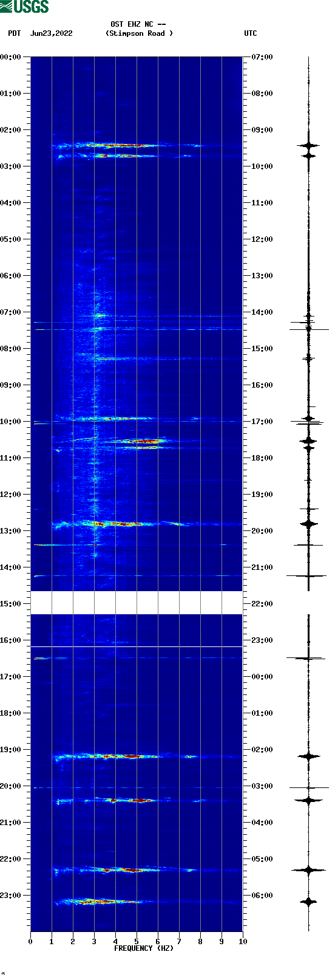Select the FREQUENCY (HZ) axis title
Image resolution: width=335 pixels, height=980 pixels.
point(144,948)
